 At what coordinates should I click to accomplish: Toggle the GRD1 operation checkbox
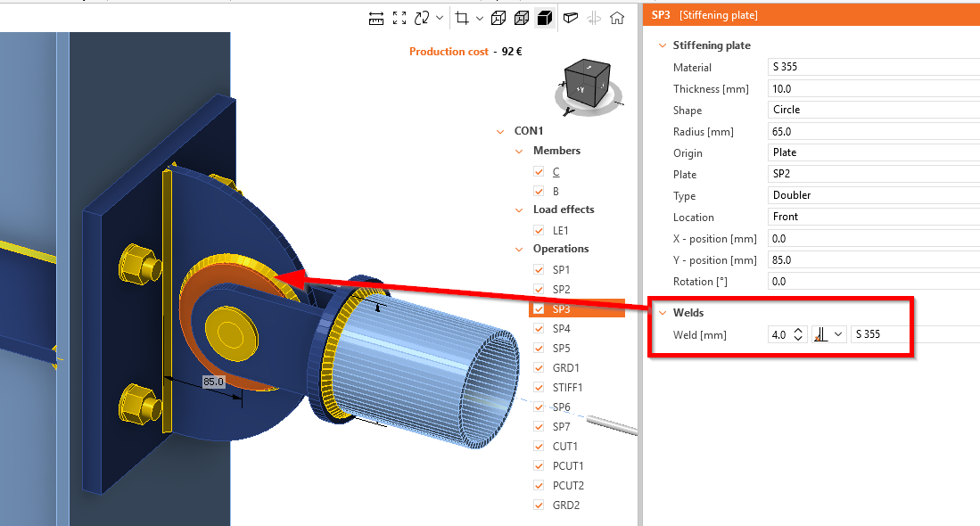(x=539, y=367)
